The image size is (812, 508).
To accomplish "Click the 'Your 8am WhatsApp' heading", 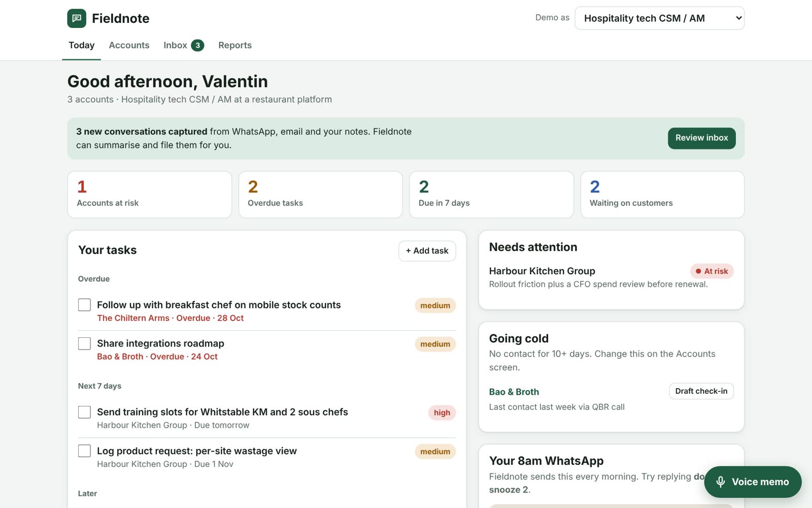I will [x=546, y=461].
